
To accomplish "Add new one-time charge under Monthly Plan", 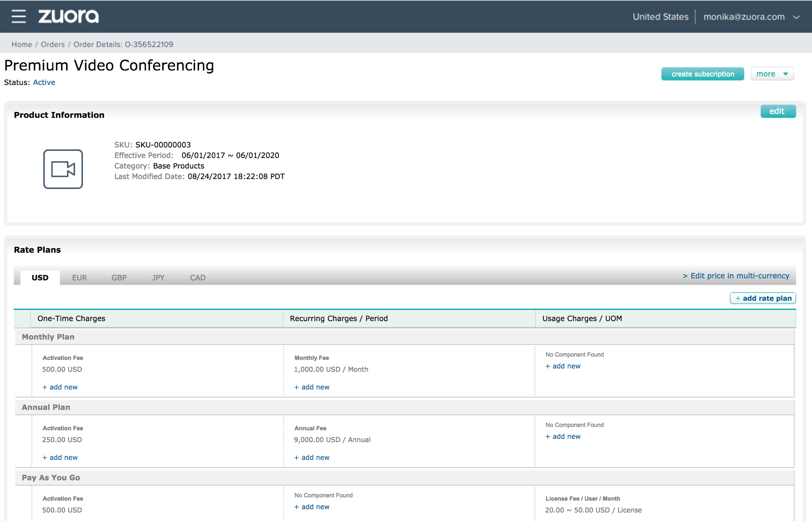I will coord(60,387).
